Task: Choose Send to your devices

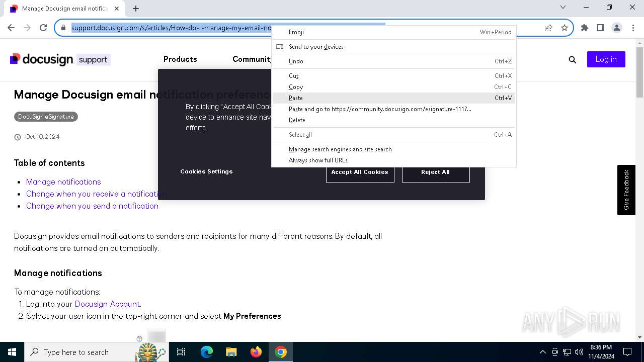Action: [x=394, y=47]
